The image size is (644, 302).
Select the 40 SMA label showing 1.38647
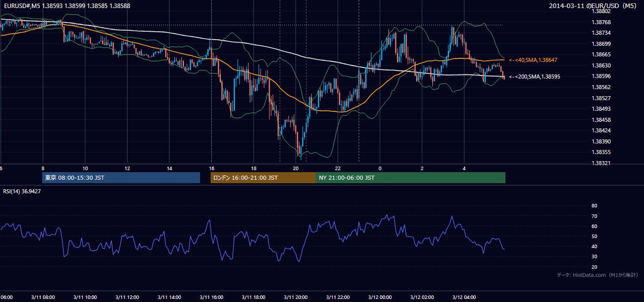click(x=533, y=60)
